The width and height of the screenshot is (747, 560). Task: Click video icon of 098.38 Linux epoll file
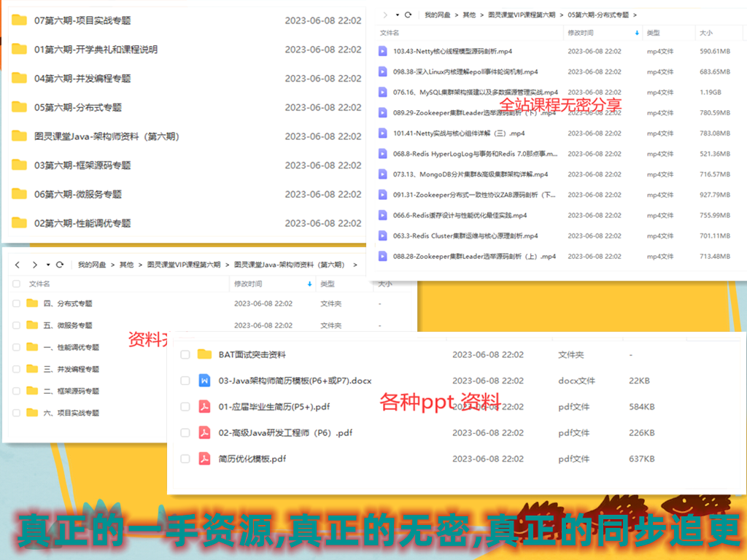[382, 71]
